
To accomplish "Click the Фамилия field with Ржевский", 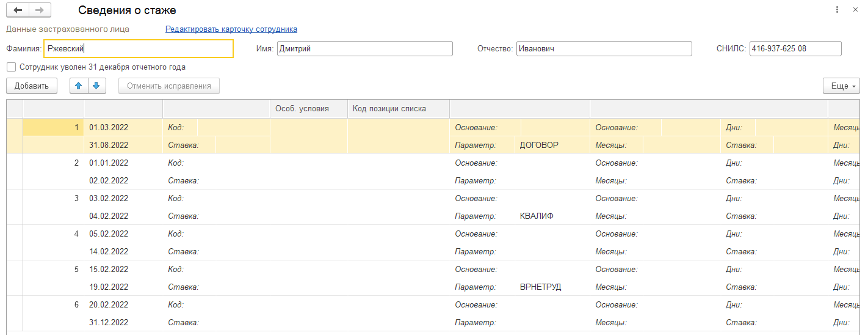I will coord(139,49).
